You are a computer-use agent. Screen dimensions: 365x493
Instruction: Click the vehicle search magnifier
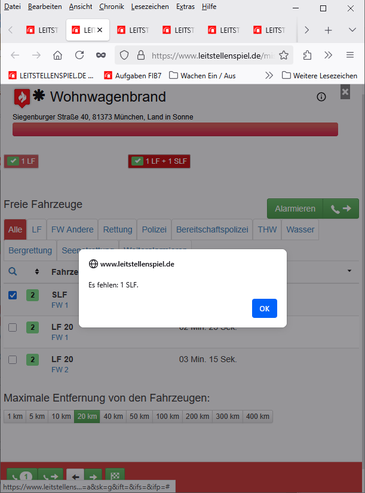pos(13,271)
